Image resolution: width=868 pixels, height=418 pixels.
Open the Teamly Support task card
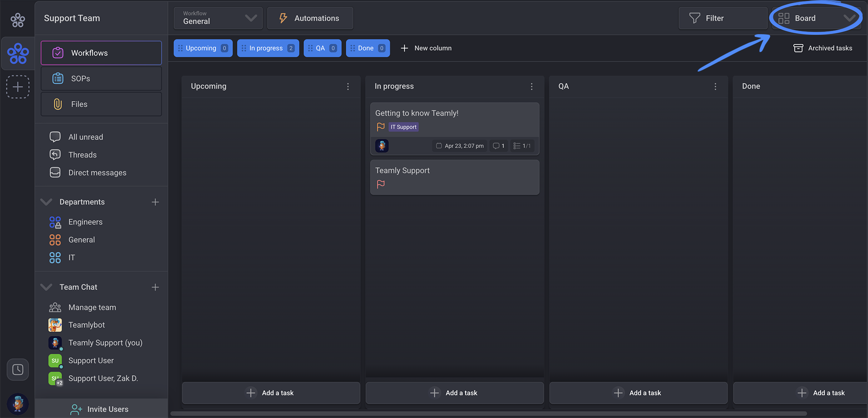[455, 177]
